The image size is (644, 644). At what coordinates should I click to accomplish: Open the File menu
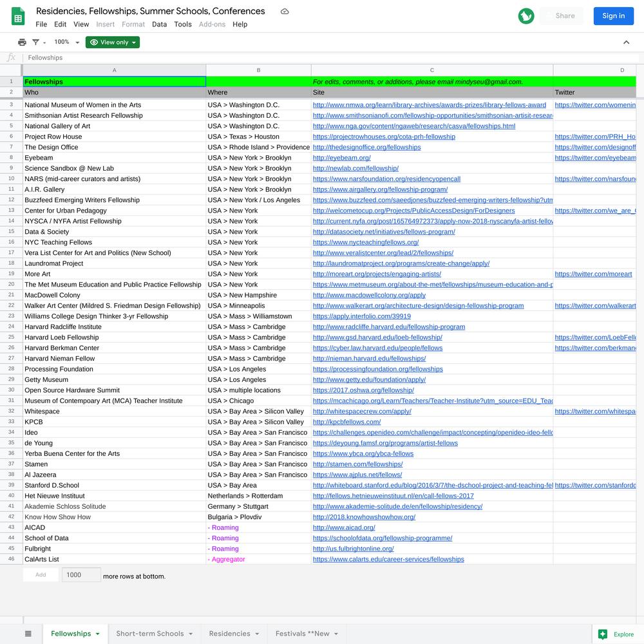[x=41, y=24]
